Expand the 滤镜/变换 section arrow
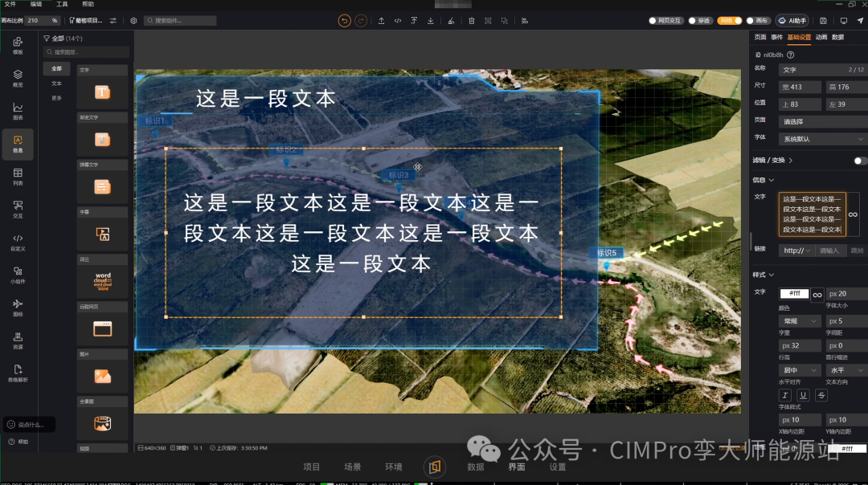The width and height of the screenshot is (868, 485). [791, 161]
